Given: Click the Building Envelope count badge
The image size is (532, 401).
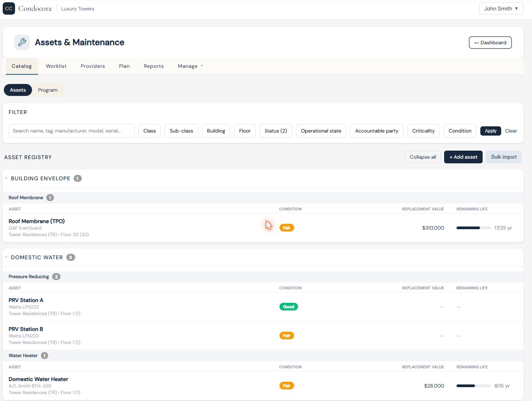Looking at the screenshot, I should tap(77, 178).
